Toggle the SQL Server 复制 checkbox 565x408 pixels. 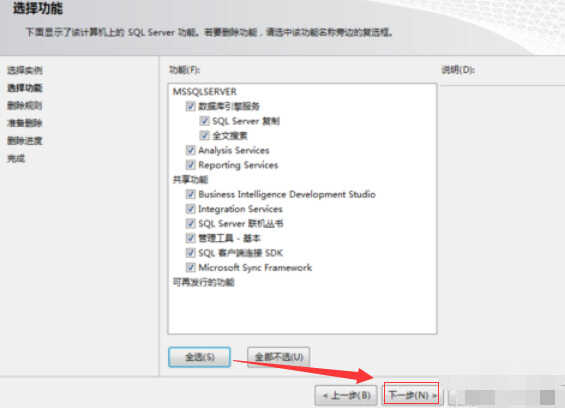(x=204, y=121)
